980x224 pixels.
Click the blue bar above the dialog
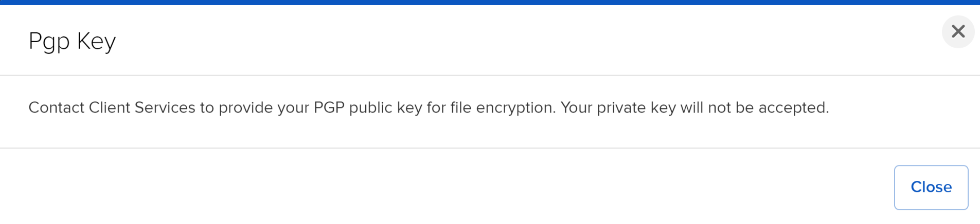pyautogui.click(x=490, y=3)
